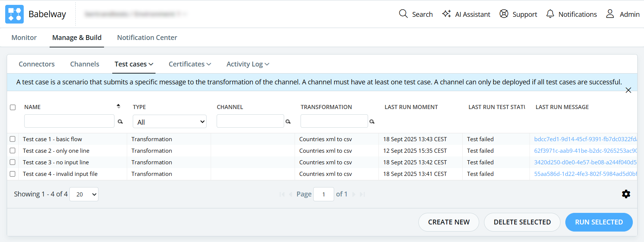Open the page size dropdown showing 20
The height and width of the screenshot is (242, 644).
coord(84,194)
